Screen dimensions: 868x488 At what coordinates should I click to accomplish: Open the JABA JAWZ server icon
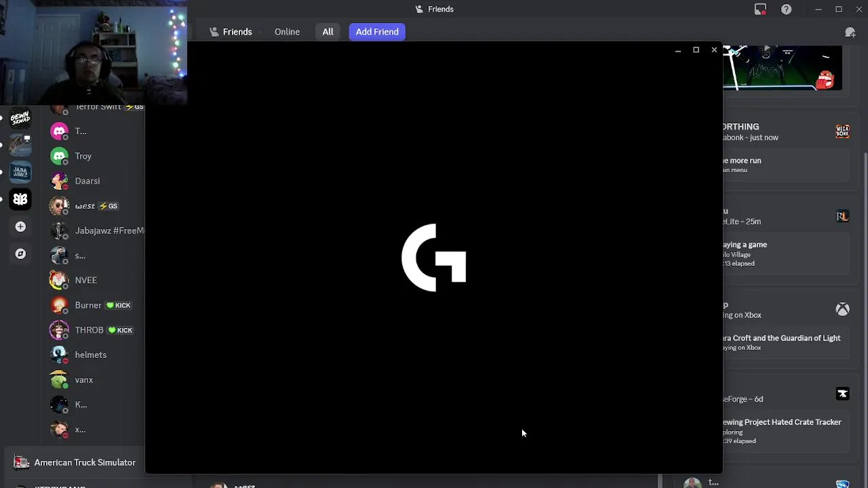pyautogui.click(x=20, y=172)
